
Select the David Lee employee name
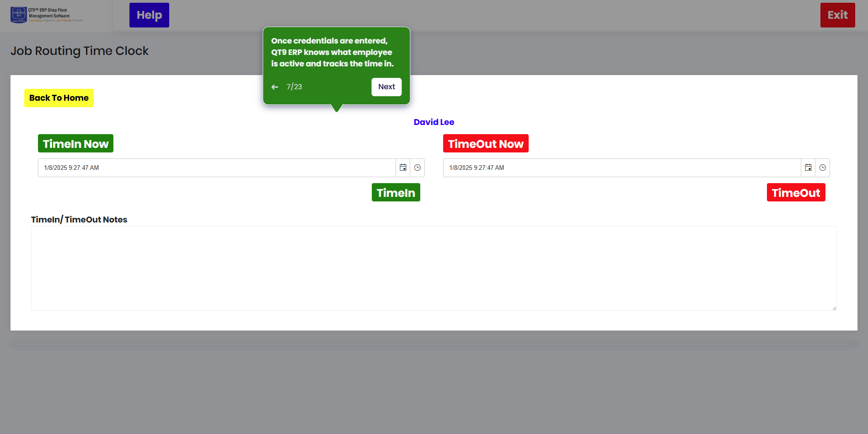434,122
